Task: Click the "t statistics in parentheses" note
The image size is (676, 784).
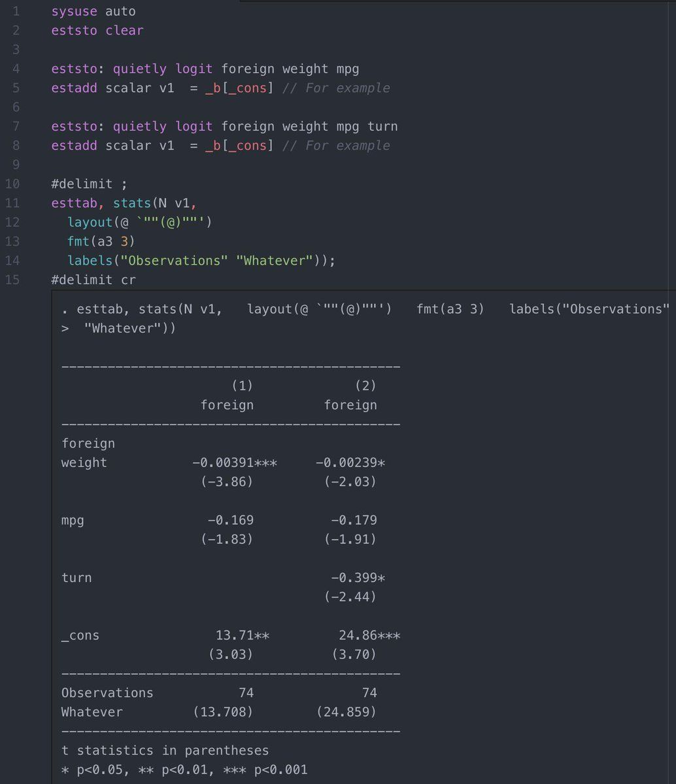Action: (165, 750)
